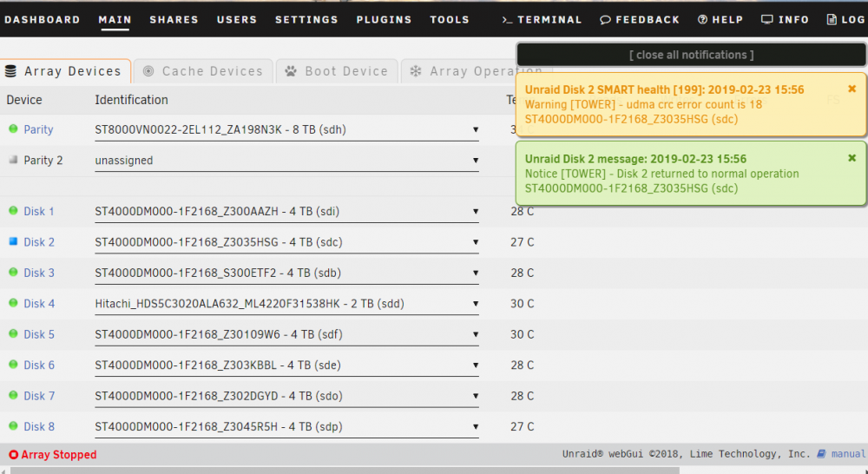
Task: Switch to the Array Operation tab
Action: [x=459, y=71]
